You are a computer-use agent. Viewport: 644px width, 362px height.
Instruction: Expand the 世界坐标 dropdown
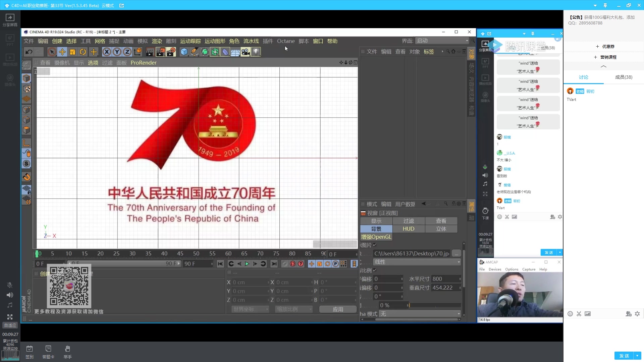point(250,309)
